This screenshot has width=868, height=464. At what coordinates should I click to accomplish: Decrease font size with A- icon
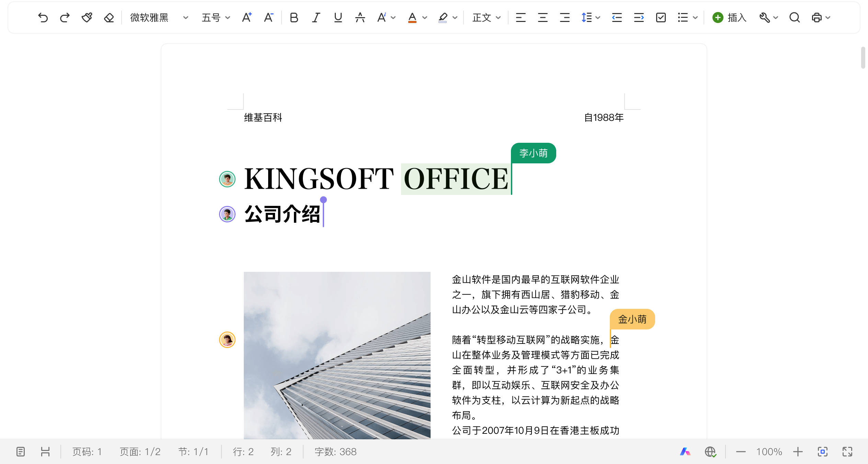pos(269,18)
